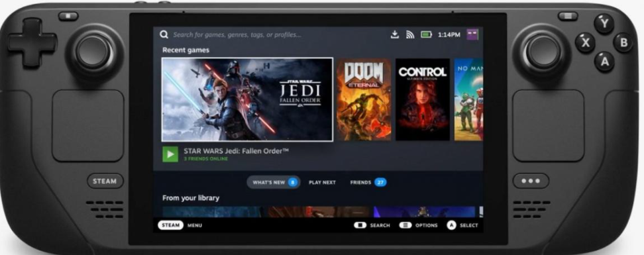
Task: Select second library thumbnail under From your library
Action: [318, 212]
